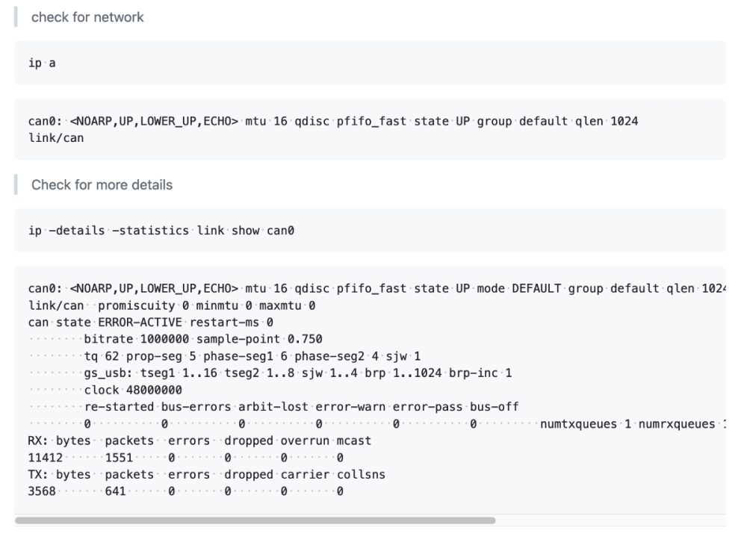Click the 'clock 48000000' line
747x560 pixels.
133,390
